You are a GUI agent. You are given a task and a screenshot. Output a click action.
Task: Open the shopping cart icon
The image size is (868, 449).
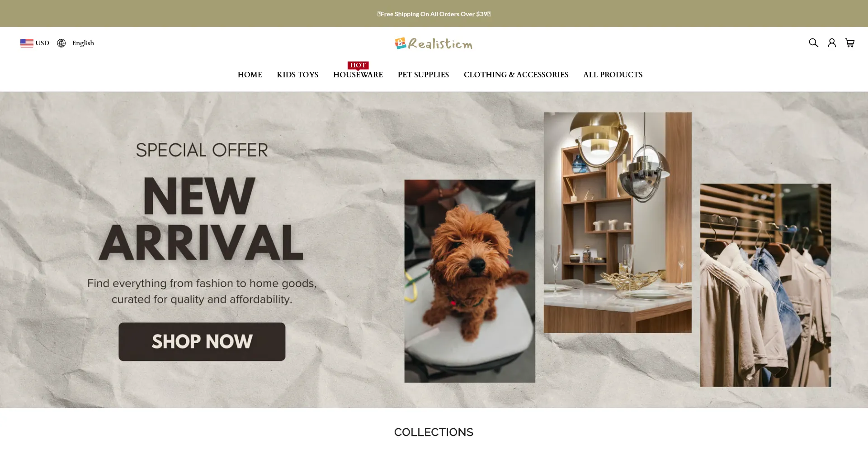click(x=850, y=43)
